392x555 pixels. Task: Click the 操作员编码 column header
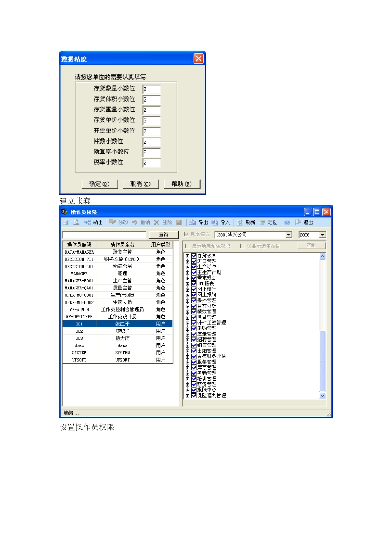click(x=79, y=245)
